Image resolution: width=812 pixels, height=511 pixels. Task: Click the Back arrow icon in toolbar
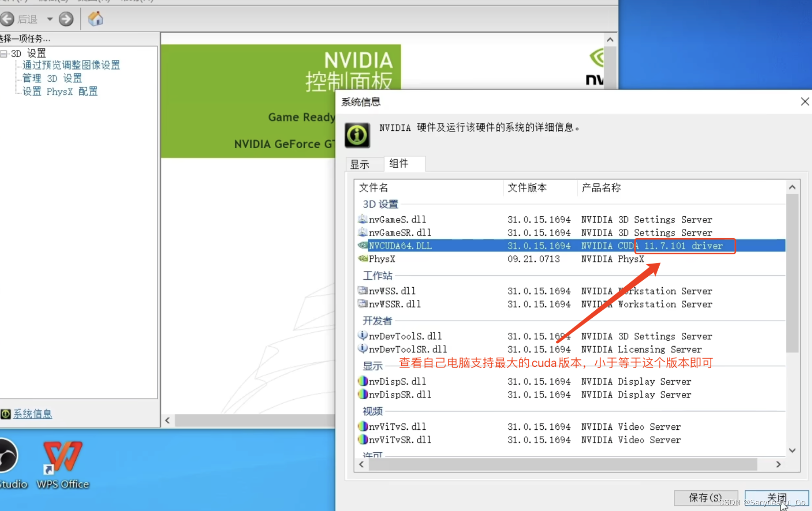7,19
